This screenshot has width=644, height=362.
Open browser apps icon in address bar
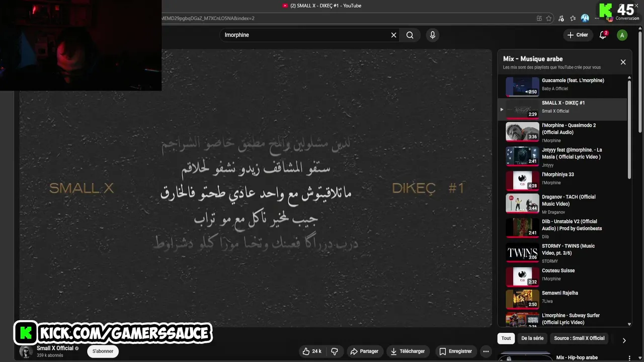tap(539, 19)
